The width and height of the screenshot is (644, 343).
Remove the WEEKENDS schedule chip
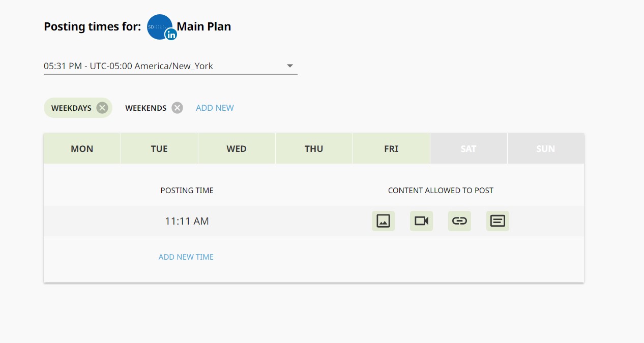[177, 108]
